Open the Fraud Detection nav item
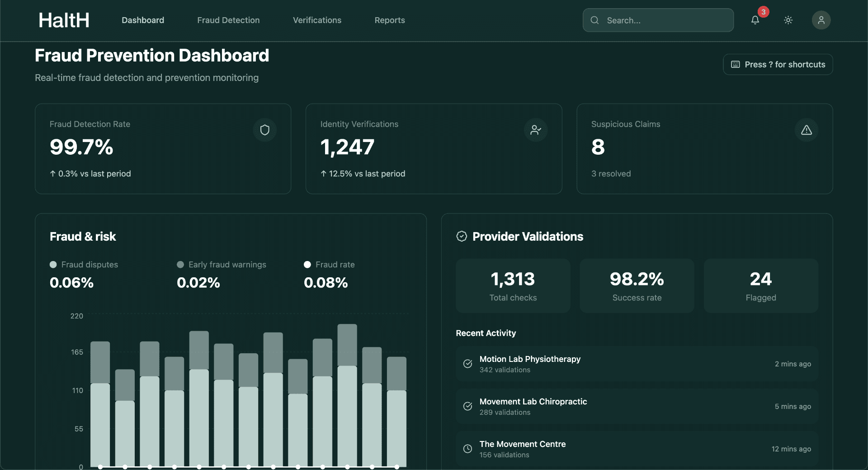This screenshot has height=470, width=868. (x=228, y=20)
